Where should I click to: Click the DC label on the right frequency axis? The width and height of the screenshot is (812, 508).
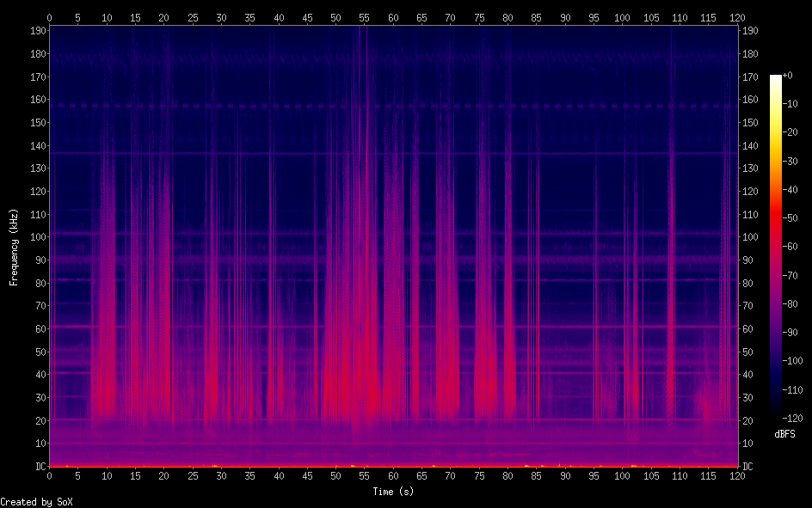point(748,466)
